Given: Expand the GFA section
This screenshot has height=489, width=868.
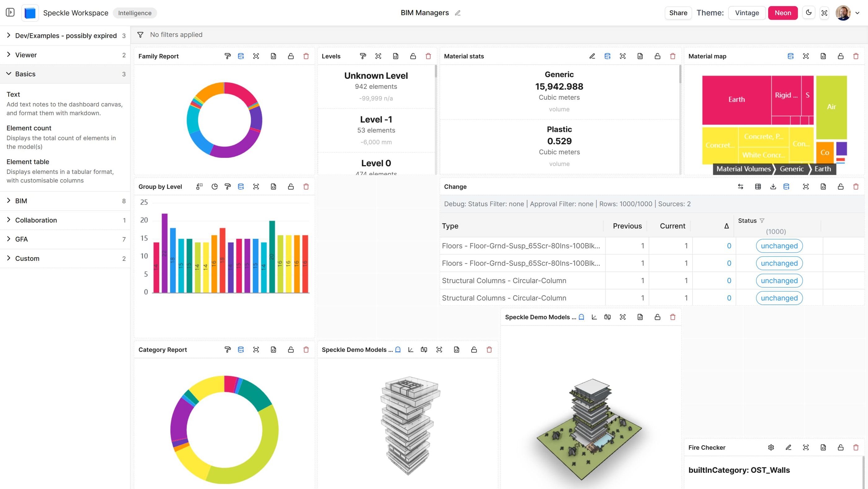Looking at the screenshot, I should pyautogui.click(x=65, y=239).
